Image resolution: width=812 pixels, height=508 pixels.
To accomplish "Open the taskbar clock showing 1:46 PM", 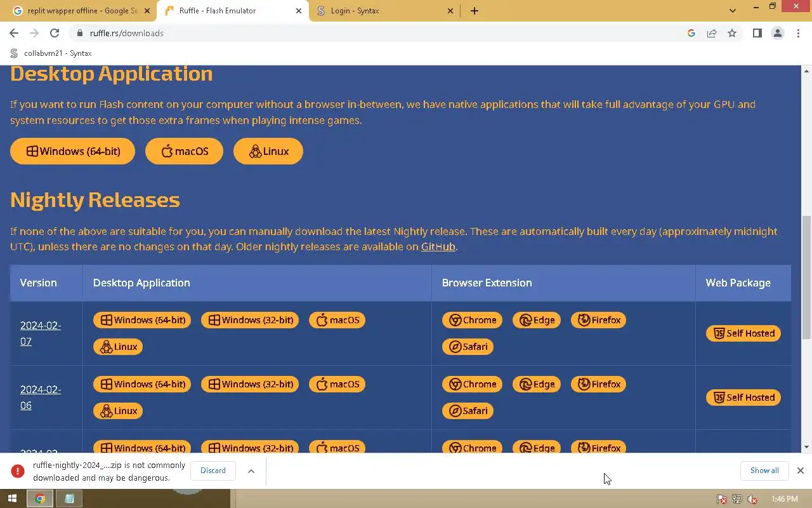I will point(785,499).
